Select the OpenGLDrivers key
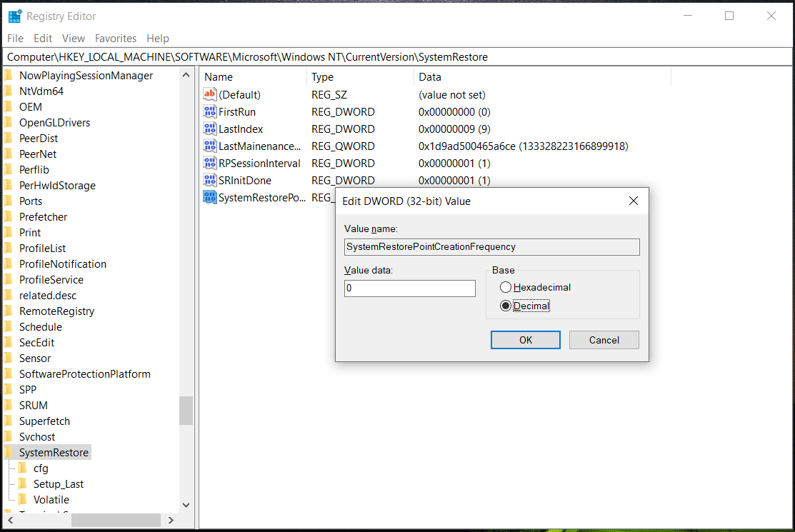The image size is (795, 532). 54,123
